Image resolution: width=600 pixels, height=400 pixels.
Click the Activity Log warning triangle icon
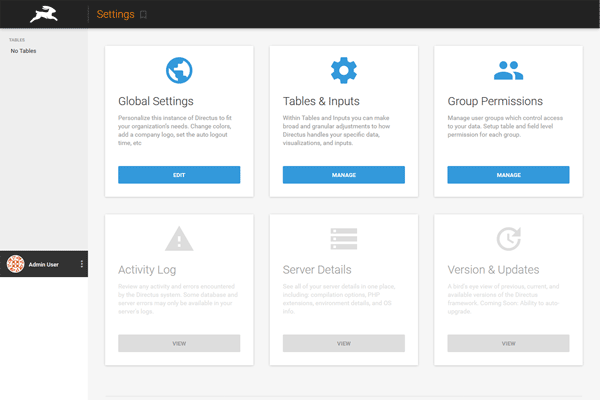(x=179, y=239)
